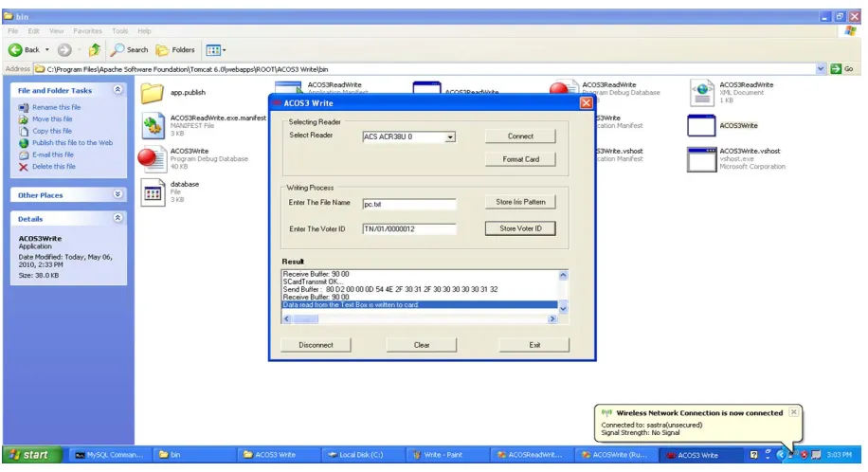Click the Back navigation arrow icon

pyautogui.click(x=15, y=50)
